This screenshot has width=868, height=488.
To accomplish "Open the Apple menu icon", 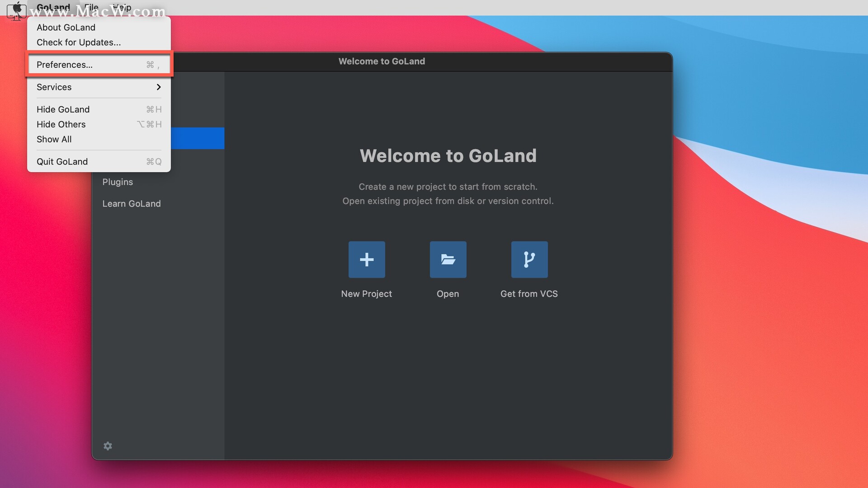I will pyautogui.click(x=17, y=8).
